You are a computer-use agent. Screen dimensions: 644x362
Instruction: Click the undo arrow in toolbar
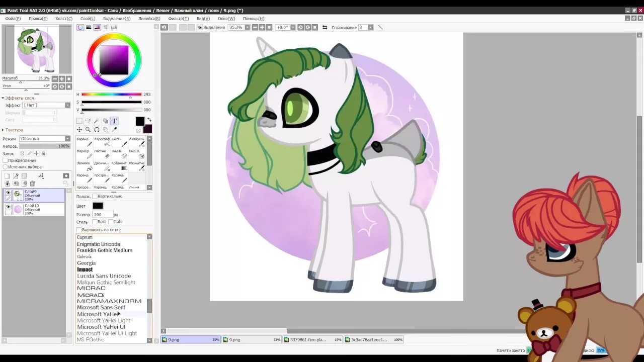click(x=164, y=27)
